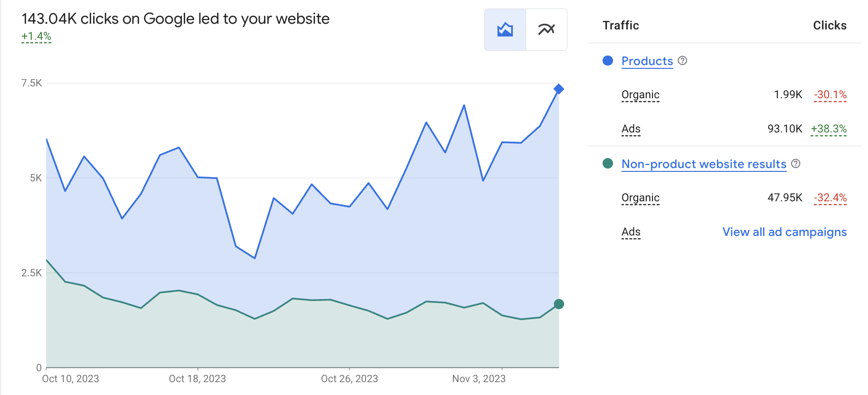The image size is (868, 395).
Task: Open Non-product website results link
Action: [x=704, y=164]
